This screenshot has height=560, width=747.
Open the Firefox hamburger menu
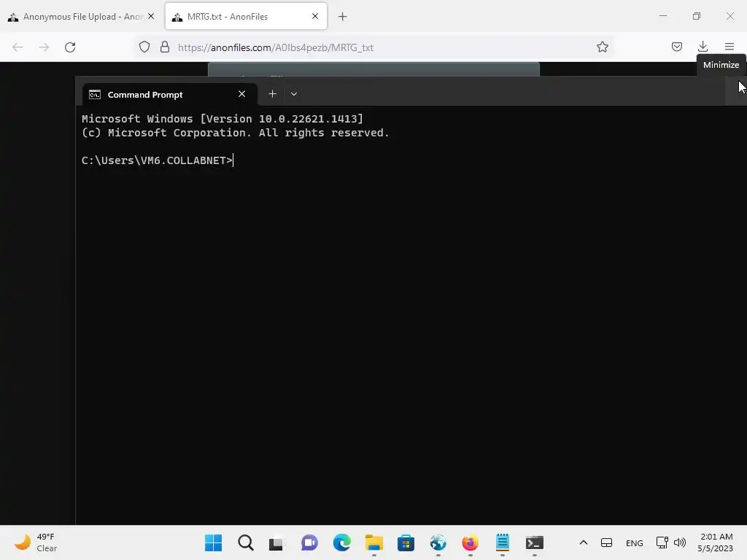click(729, 47)
